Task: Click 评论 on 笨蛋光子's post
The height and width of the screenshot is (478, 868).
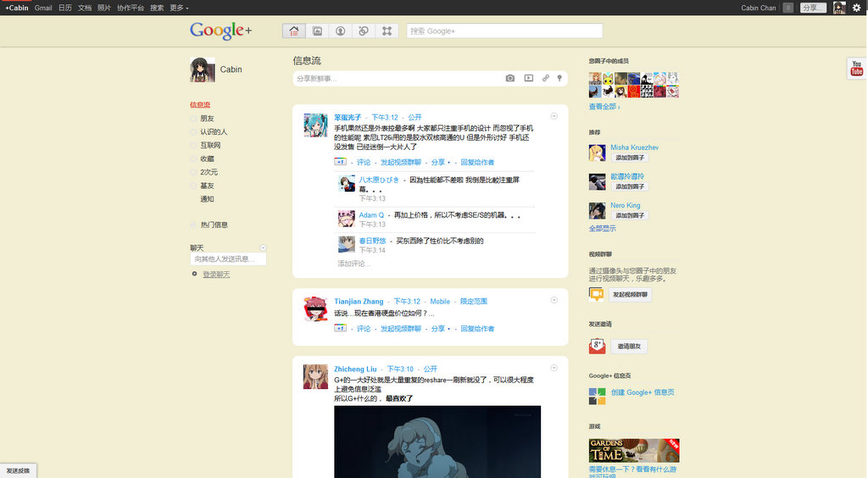Action: (x=364, y=162)
